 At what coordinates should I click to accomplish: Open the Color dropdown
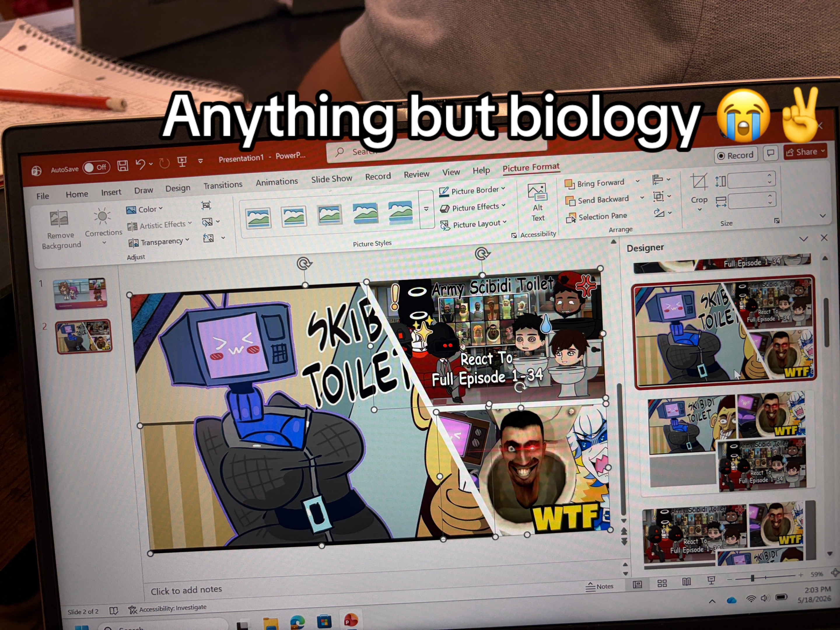[145, 209]
